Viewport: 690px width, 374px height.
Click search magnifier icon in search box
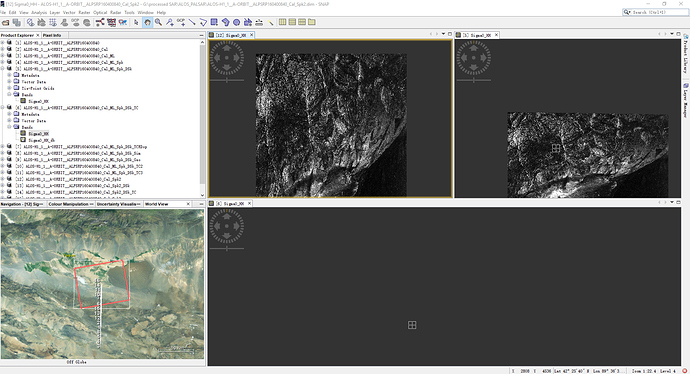627,12
